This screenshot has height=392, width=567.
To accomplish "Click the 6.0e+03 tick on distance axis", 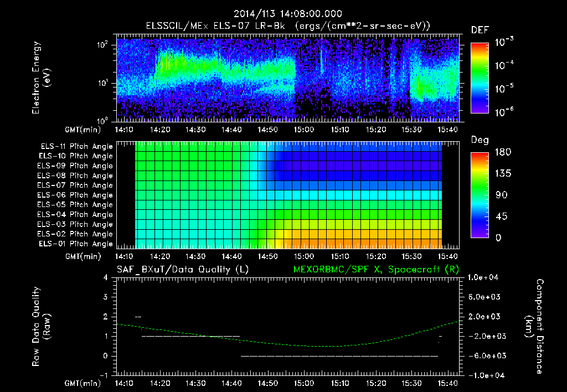I will [484, 297].
